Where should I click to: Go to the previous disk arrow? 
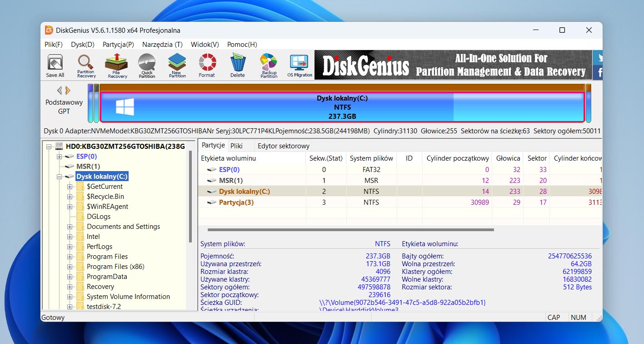[x=59, y=90]
